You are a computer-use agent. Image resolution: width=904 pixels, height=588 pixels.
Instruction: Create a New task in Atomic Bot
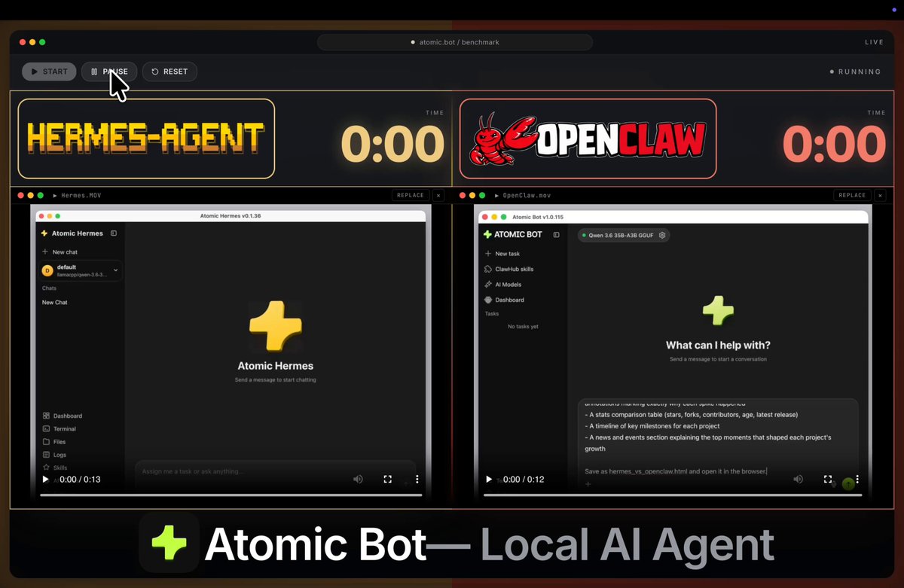coord(502,254)
